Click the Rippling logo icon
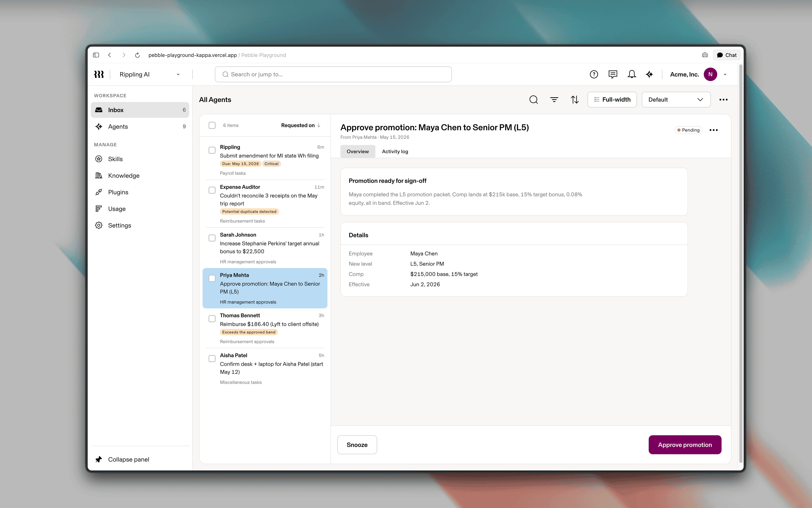The width and height of the screenshot is (812, 508). (x=99, y=74)
